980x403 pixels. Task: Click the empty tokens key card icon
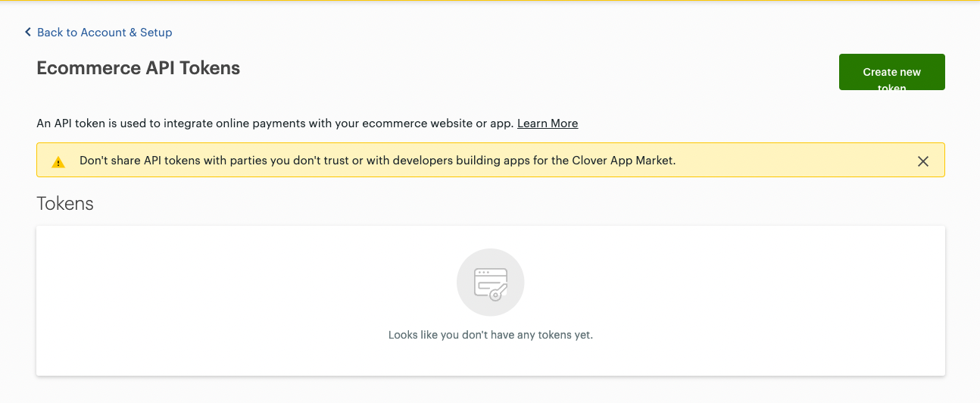tap(490, 283)
